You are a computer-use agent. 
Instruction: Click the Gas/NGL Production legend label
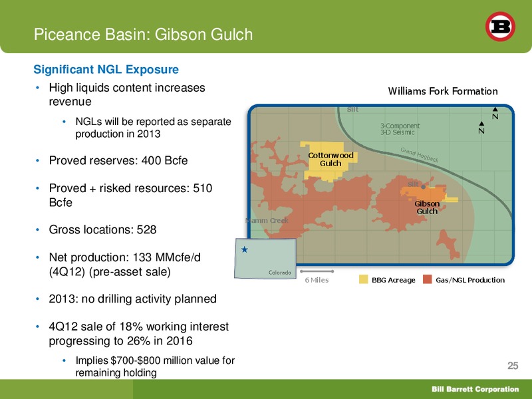[470, 280]
